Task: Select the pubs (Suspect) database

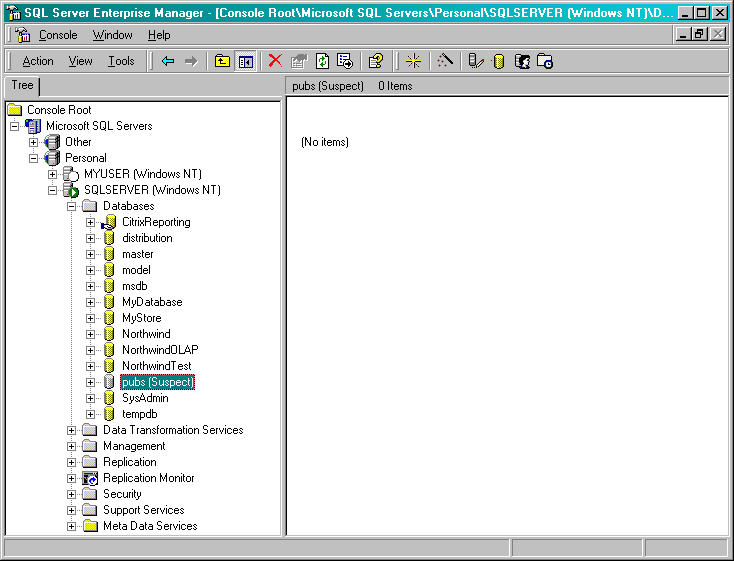Action: pyautogui.click(x=157, y=382)
